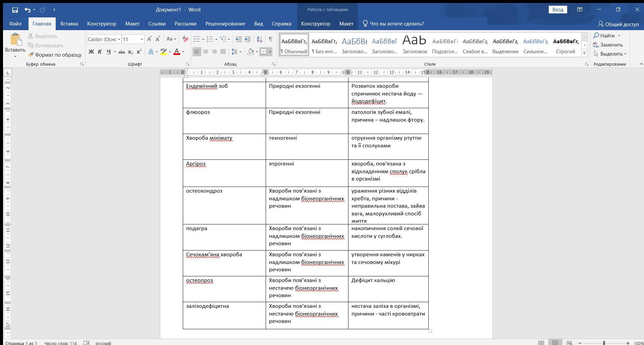
Task: Expand the styles gallery list
Action: pyautogui.click(x=584, y=53)
